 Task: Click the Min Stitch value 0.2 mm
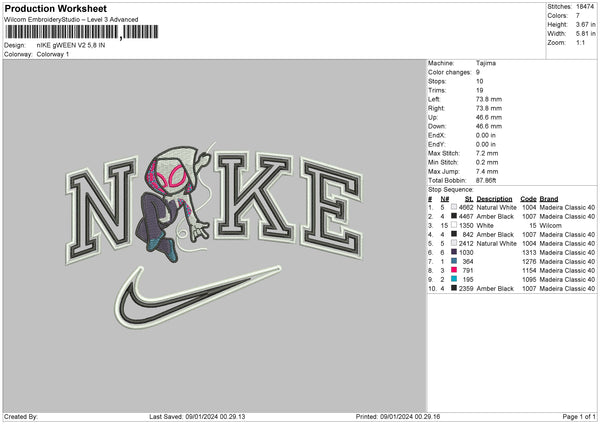(487, 162)
